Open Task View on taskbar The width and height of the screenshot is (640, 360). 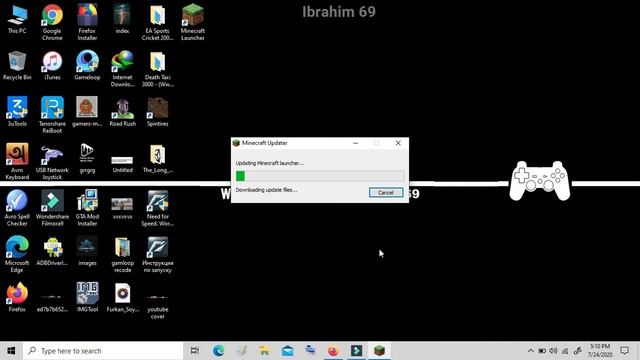pos(195,351)
